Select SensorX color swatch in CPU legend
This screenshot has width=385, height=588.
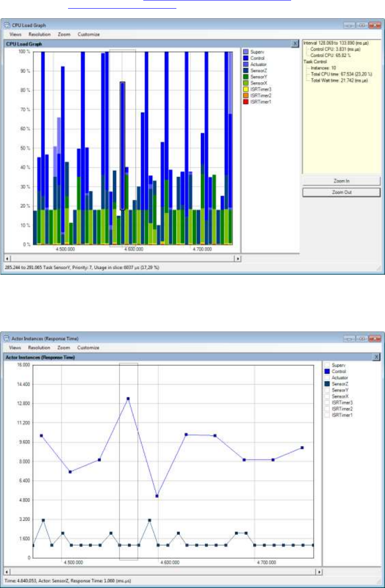click(x=245, y=84)
